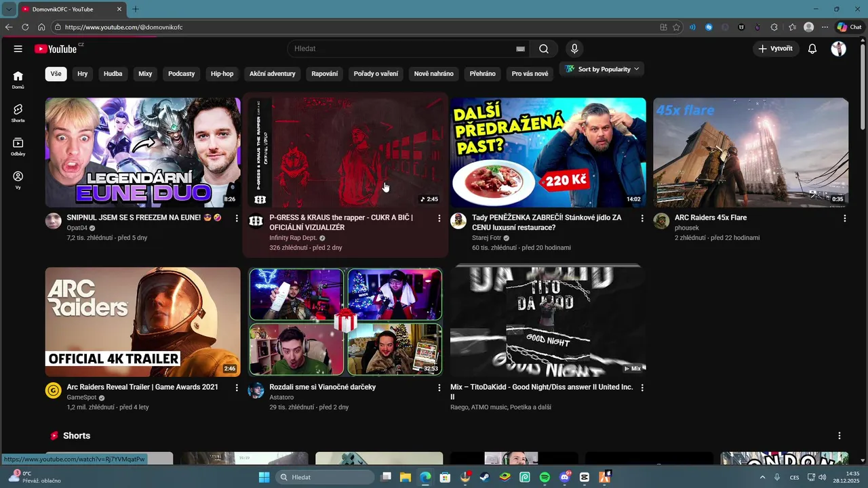
Task: Open options for CUKR A BIČ video
Action: point(439,218)
